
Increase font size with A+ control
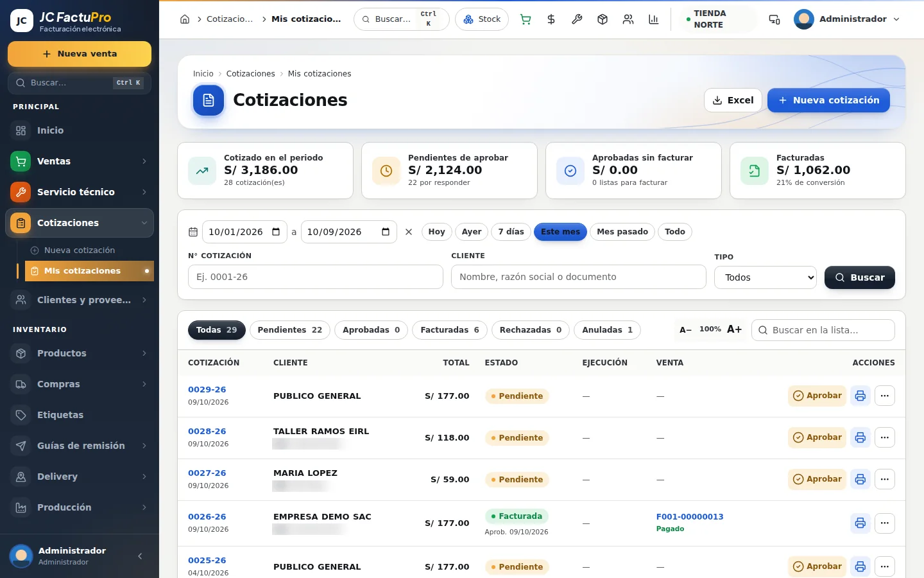[x=734, y=329]
